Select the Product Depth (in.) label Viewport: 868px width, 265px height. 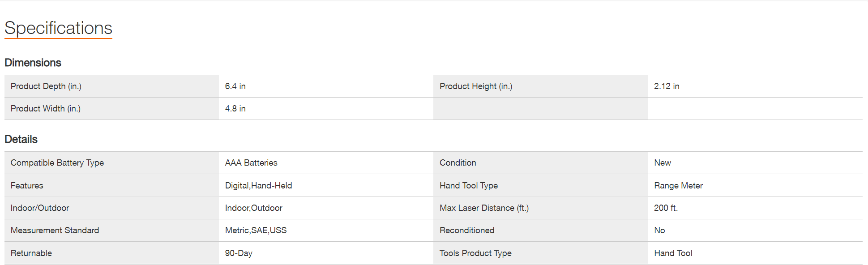46,86
